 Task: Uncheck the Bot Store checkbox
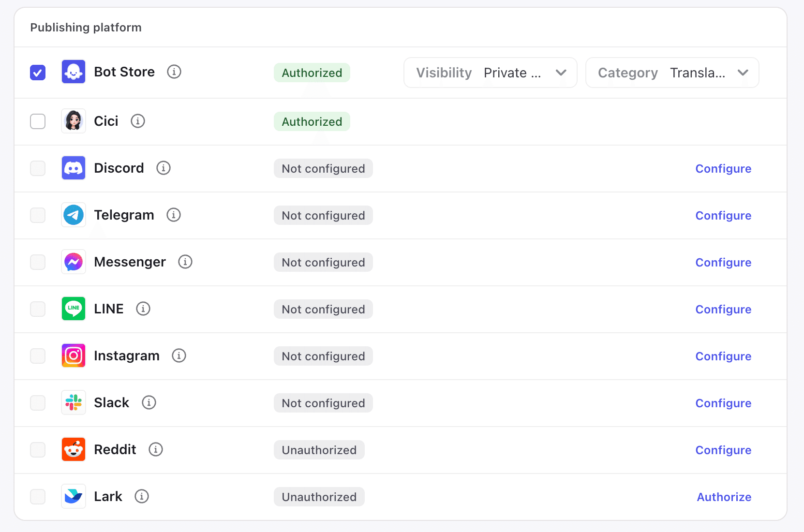click(x=38, y=73)
